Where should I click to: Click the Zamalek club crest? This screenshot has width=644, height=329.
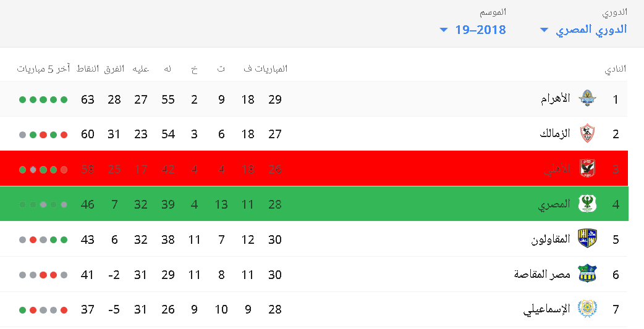tap(587, 134)
